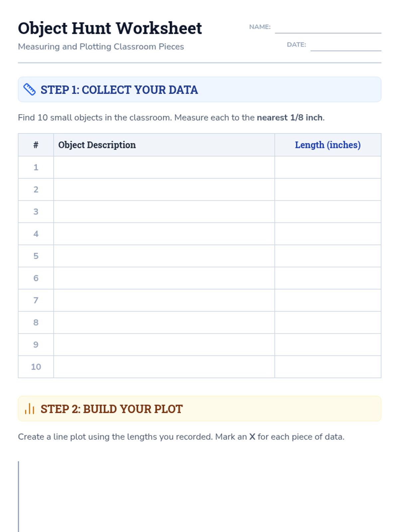The image size is (399, 532).
Task: Click the Object Description cell in row 6
Action: pyautogui.click(x=164, y=278)
